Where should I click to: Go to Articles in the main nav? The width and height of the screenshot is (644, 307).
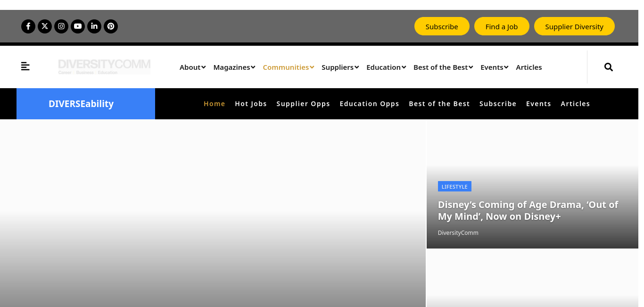point(529,67)
